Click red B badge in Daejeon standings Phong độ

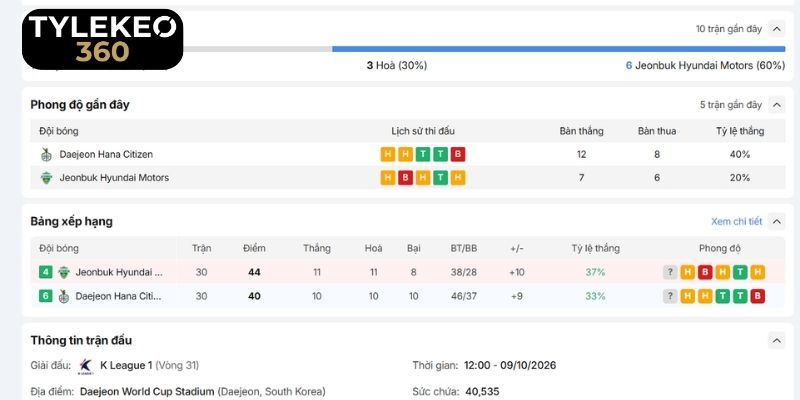[x=758, y=296]
